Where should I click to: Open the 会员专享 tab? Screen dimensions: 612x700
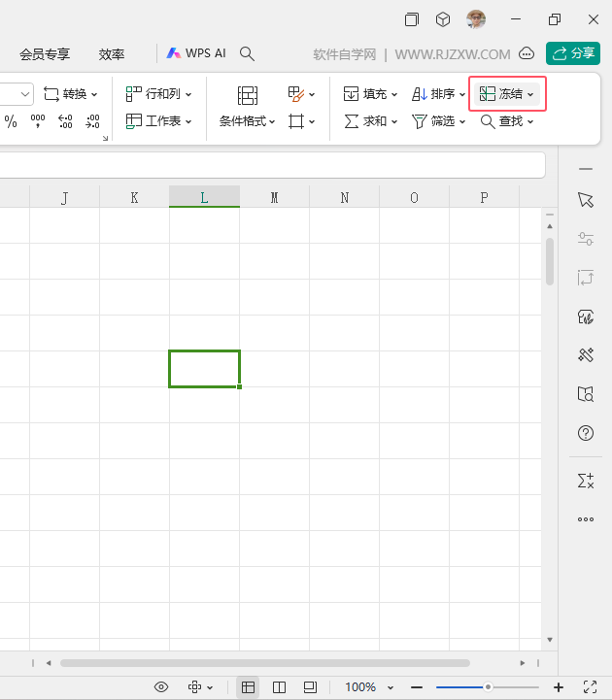pyautogui.click(x=45, y=54)
